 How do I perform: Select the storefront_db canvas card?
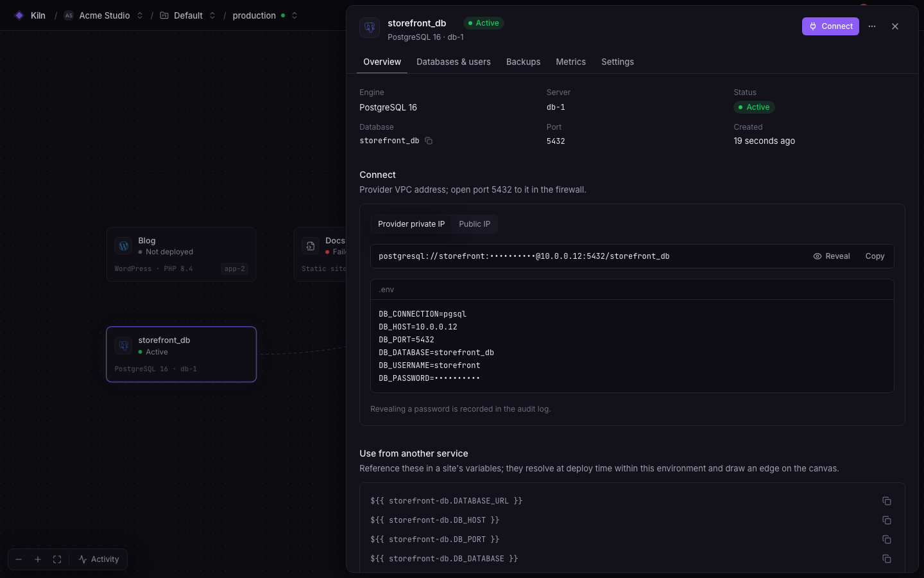point(181,355)
